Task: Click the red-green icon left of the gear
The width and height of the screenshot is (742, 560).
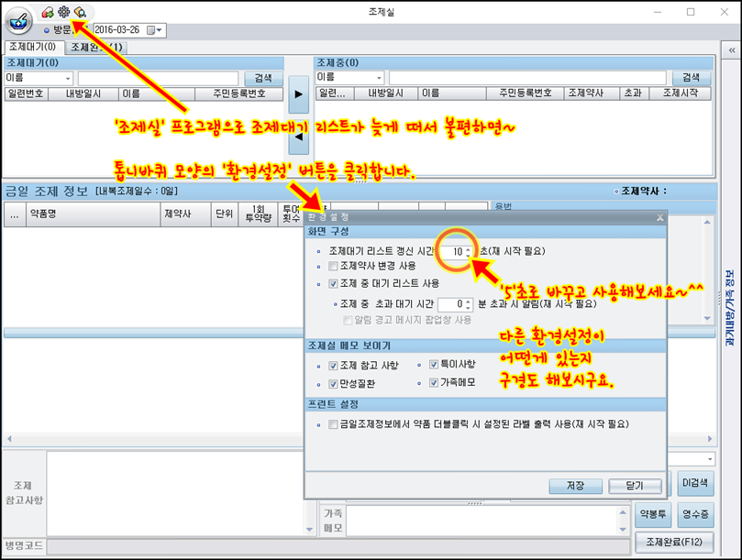Action: 47,12
